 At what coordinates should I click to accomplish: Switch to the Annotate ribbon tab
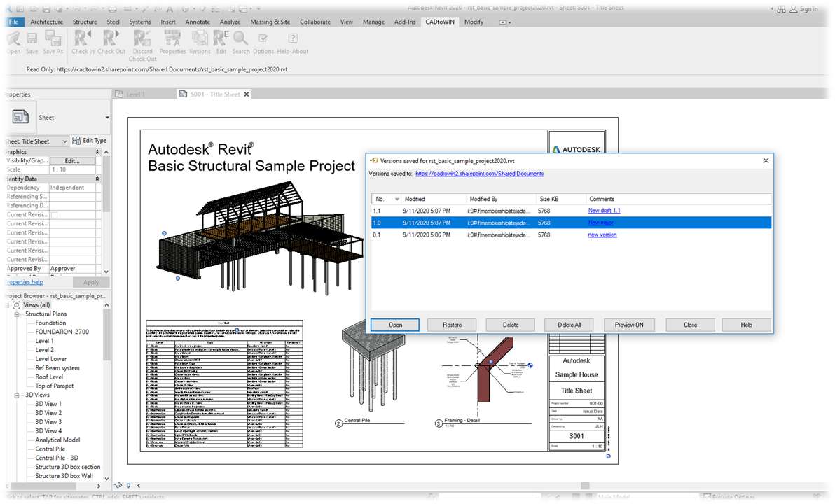coord(198,22)
